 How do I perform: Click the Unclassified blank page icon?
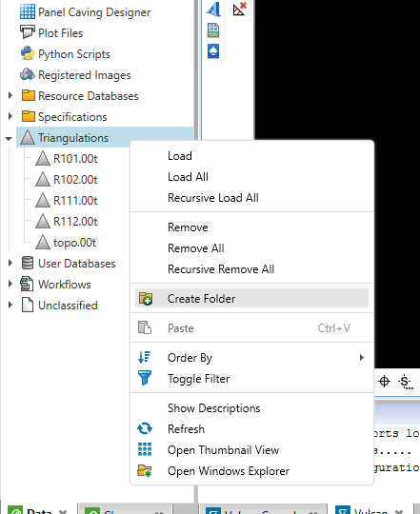pyautogui.click(x=28, y=306)
